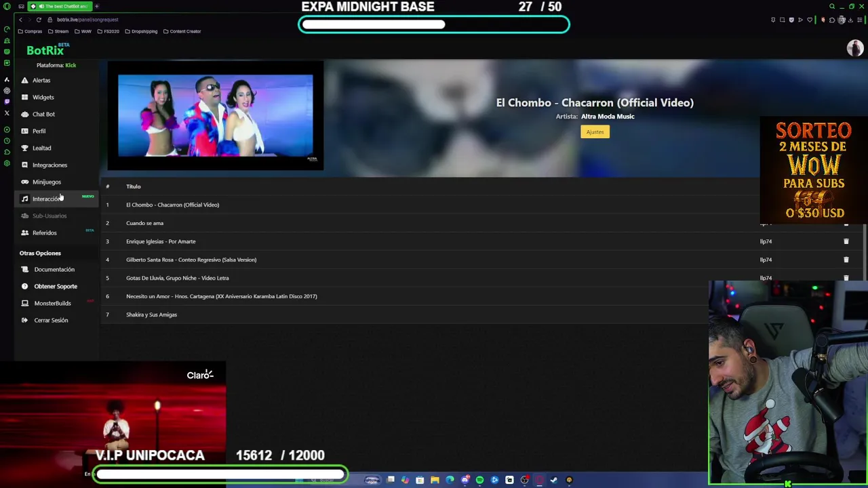
Task: Open the WoW bookmark folder
Action: [x=83, y=31]
